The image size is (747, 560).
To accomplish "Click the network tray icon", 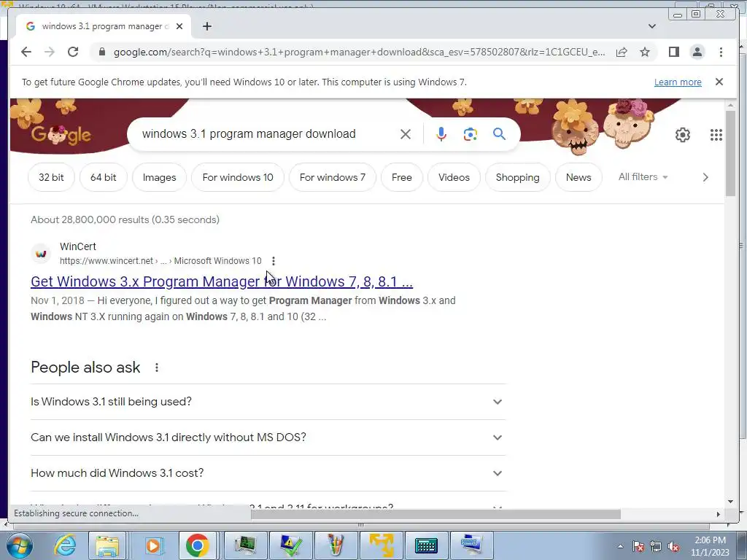I will [x=656, y=546].
